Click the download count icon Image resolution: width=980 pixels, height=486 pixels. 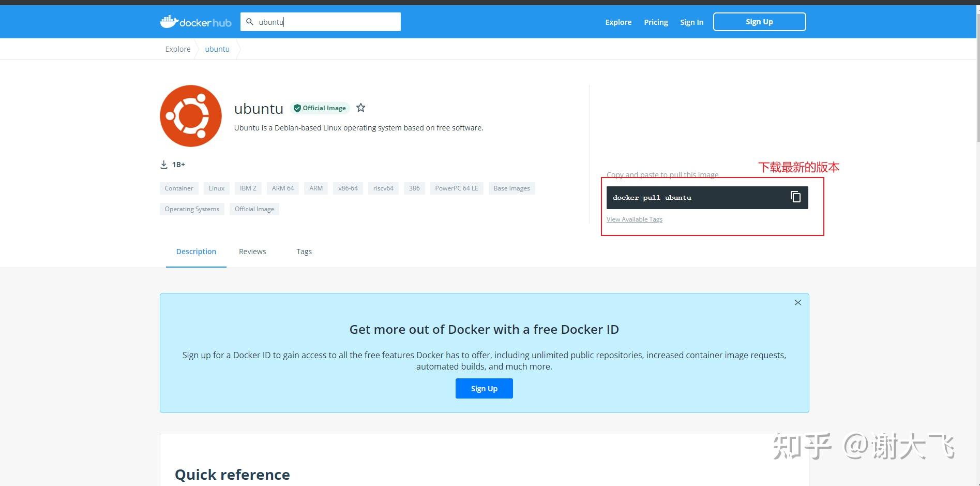pyautogui.click(x=164, y=165)
